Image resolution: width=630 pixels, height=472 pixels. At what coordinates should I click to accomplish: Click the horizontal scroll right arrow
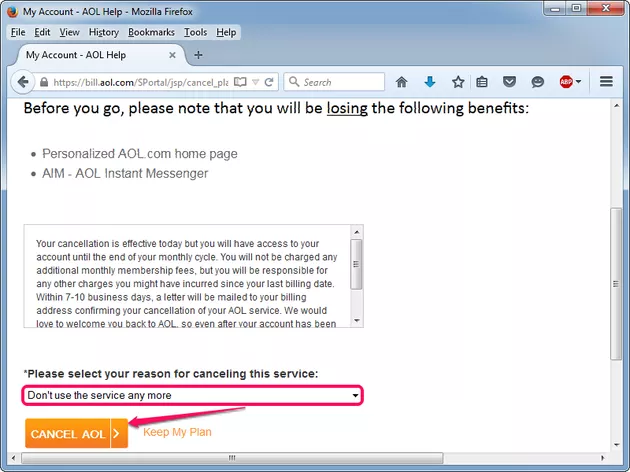pyautogui.click(x=602, y=458)
